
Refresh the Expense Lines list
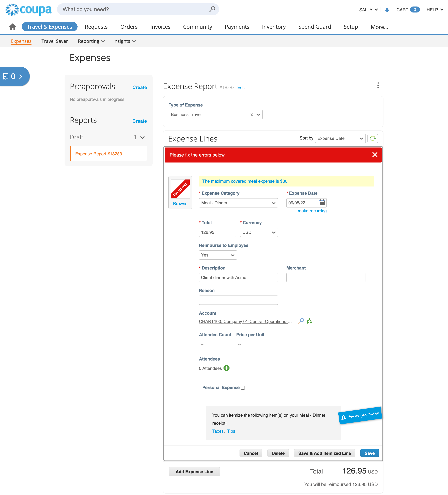373,138
